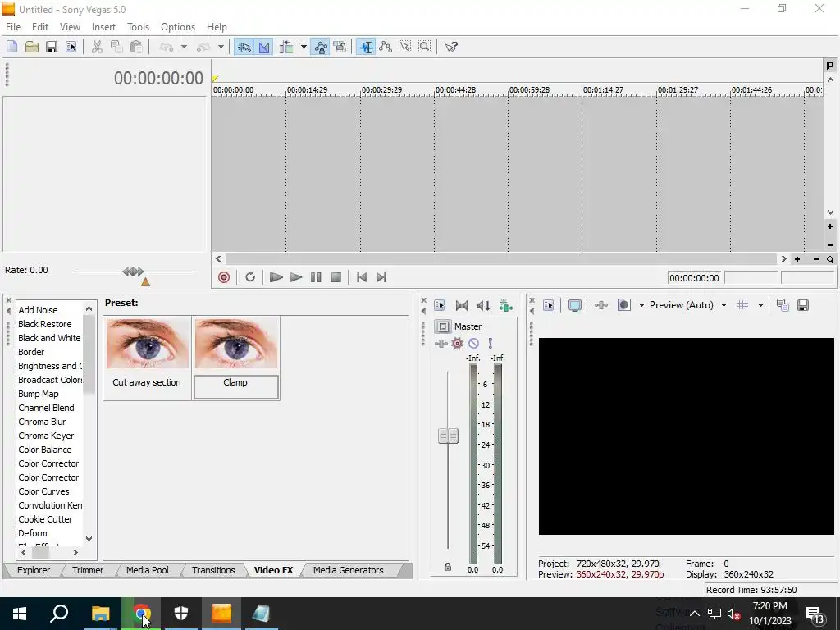Click the Master volume fader handle
The width and height of the screenshot is (840, 630).
[x=448, y=436]
